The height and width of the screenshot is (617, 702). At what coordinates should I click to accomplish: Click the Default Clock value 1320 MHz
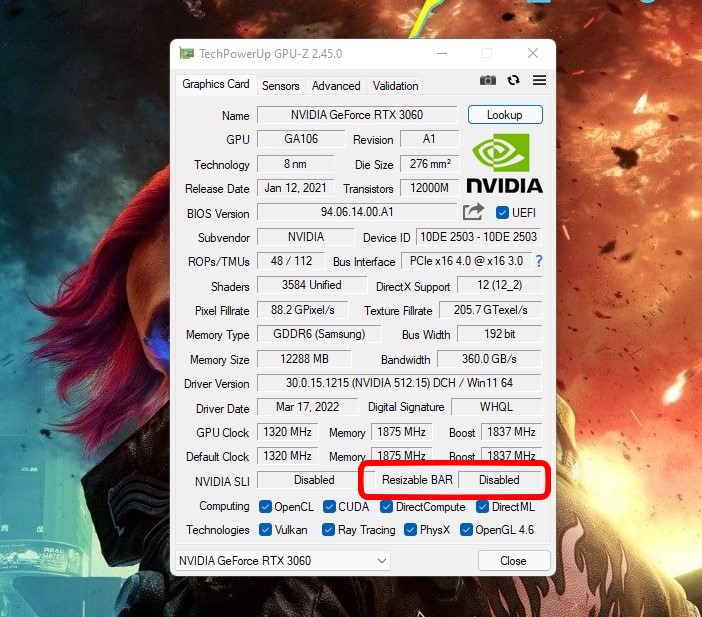click(287, 456)
